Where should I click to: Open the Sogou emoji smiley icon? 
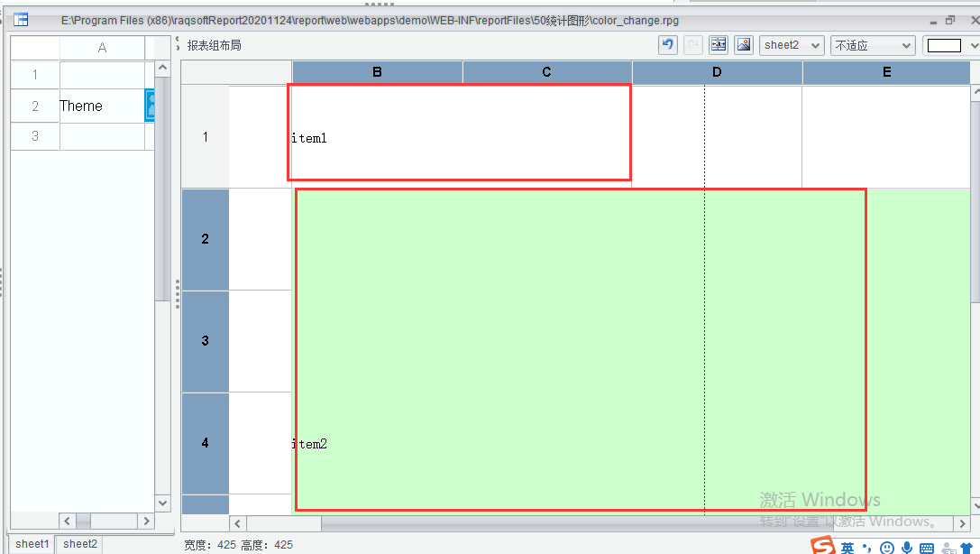tap(887, 548)
